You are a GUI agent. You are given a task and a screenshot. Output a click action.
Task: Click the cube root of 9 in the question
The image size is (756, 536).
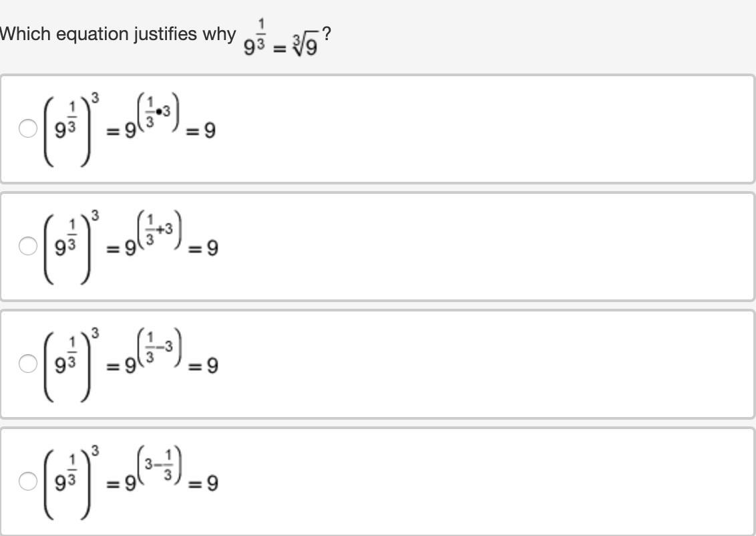coord(305,47)
